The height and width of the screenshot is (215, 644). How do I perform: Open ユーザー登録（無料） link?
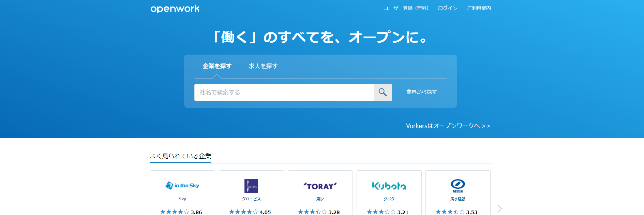(406, 8)
